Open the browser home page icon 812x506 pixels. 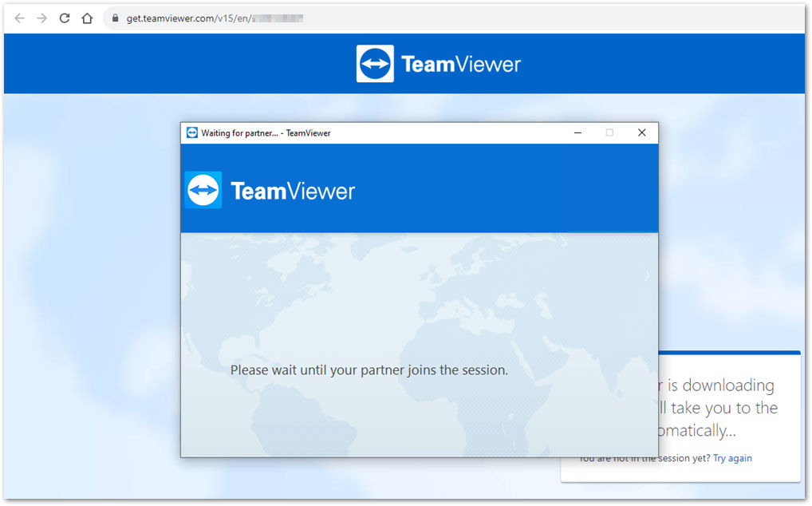87,18
